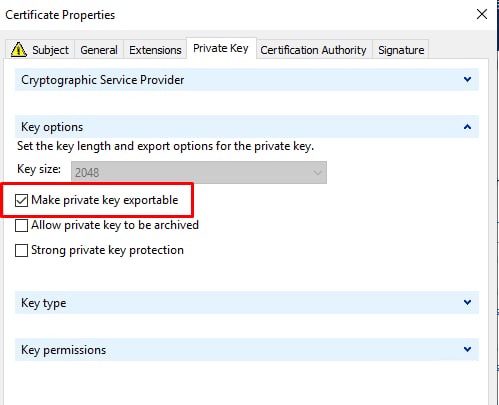This screenshot has width=499, height=405.
Task: Switch to the General tab
Action: pos(99,50)
